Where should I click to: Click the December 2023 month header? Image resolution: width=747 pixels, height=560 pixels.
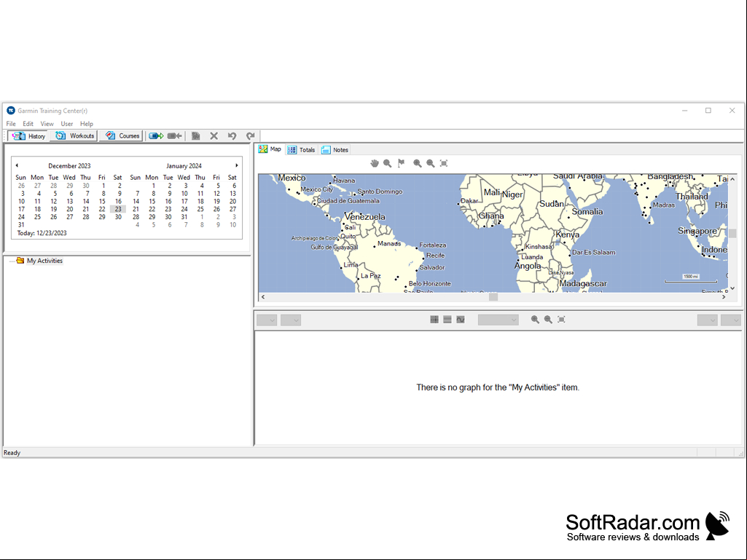pos(69,166)
